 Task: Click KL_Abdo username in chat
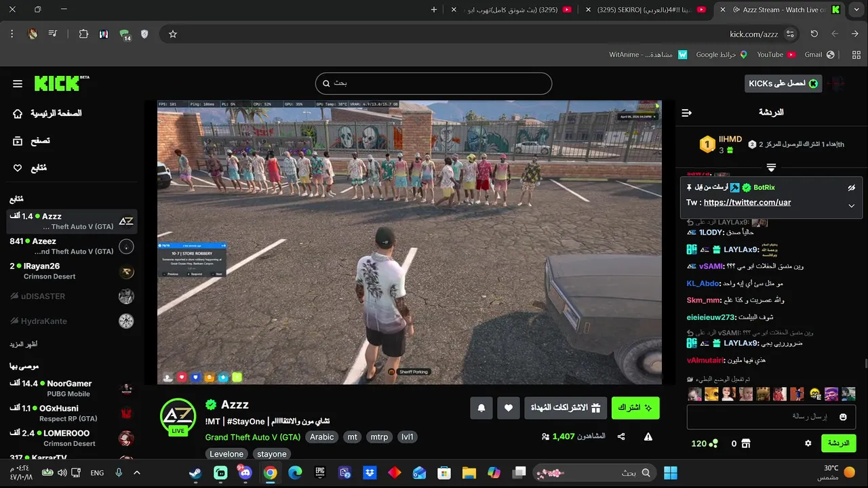(x=703, y=283)
